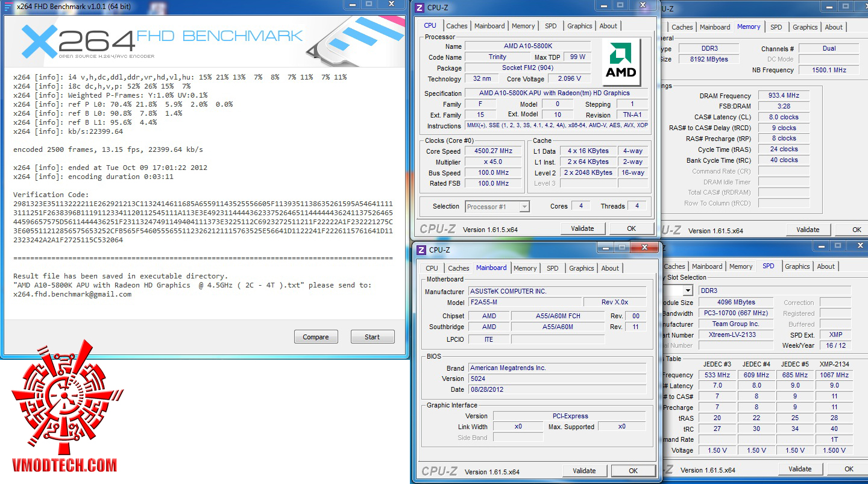Select Memory tab in the CPU window

pos(523,26)
